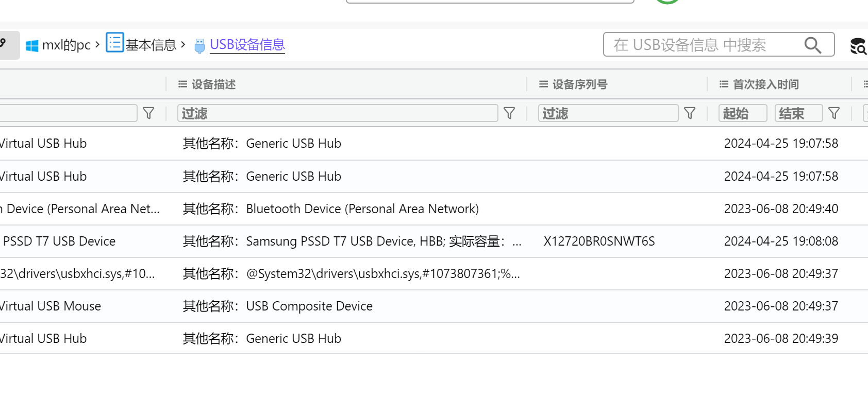Select the Virtual USB Mouse name cell
Image resolution: width=868 pixels, height=398 pixels.
[51, 306]
